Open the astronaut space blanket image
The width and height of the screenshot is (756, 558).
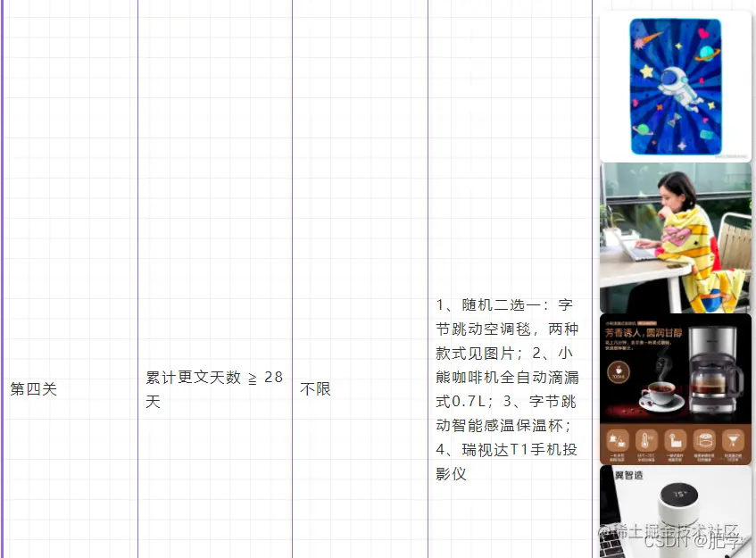(676, 87)
